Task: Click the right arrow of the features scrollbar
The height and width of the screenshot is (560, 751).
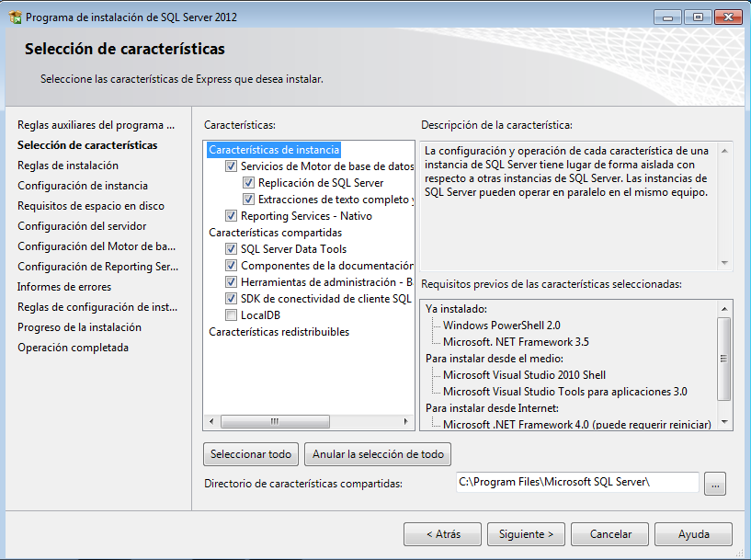Action: [x=404, y=420]
